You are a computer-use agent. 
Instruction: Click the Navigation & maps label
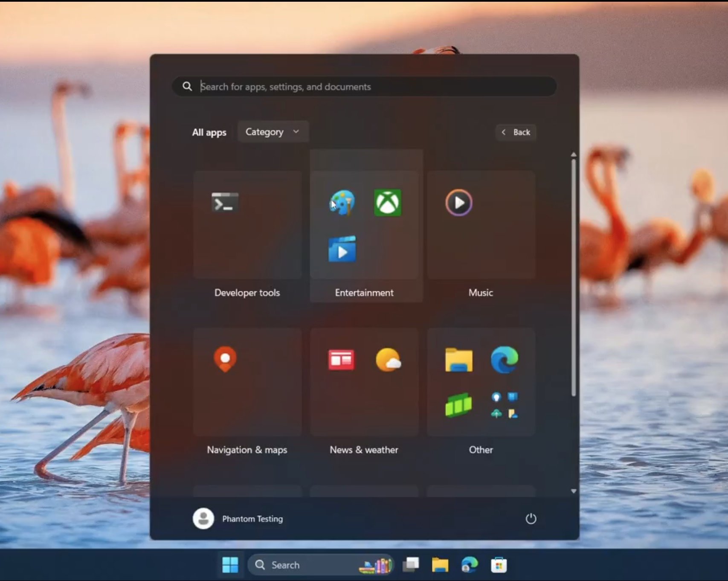click(247, 450)
